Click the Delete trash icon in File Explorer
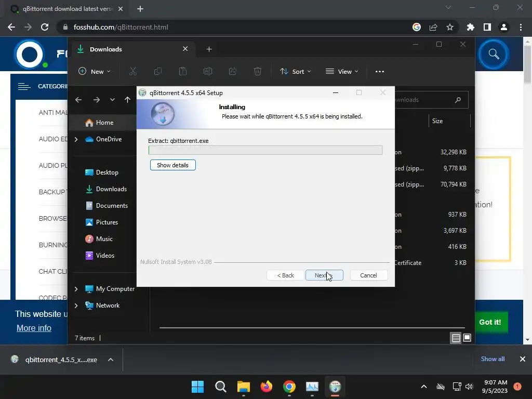Viewport: 532px width, 399px height. coord(258,71)
